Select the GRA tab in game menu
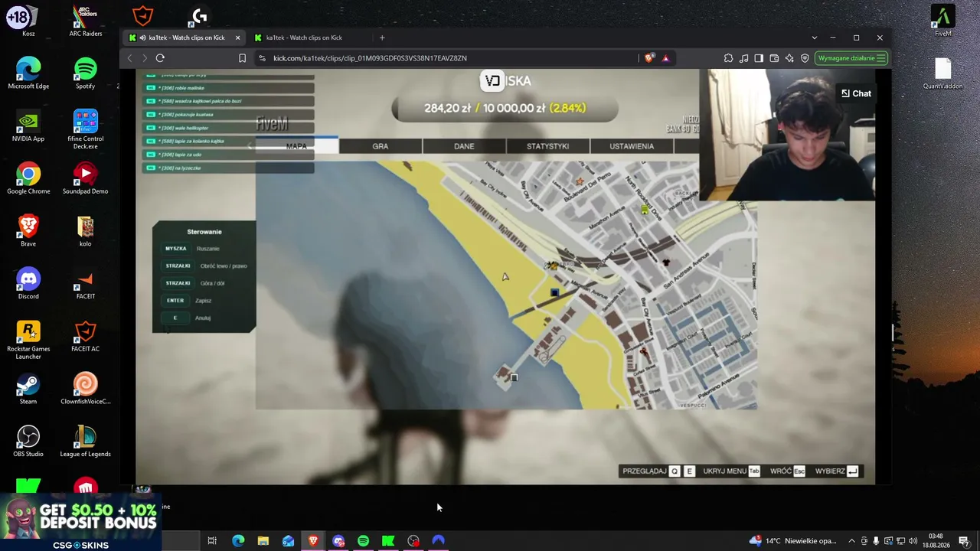This screenshot has width=980, height=551. click(x=381, y=146)
